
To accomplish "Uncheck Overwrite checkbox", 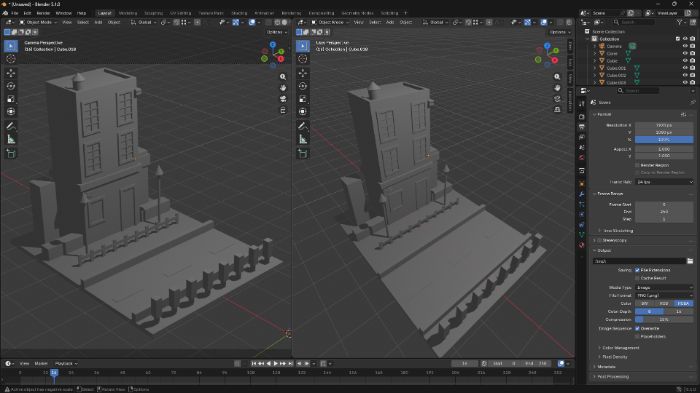I will [638, 328].
